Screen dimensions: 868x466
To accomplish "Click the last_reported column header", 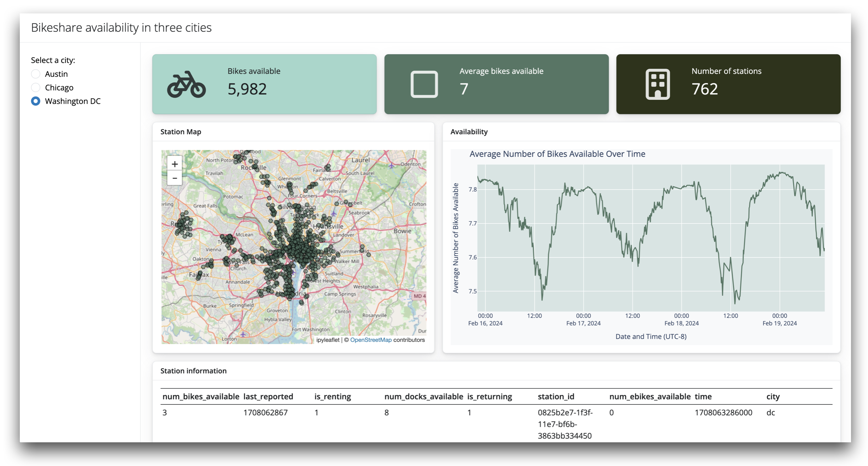I will (268, 396).
